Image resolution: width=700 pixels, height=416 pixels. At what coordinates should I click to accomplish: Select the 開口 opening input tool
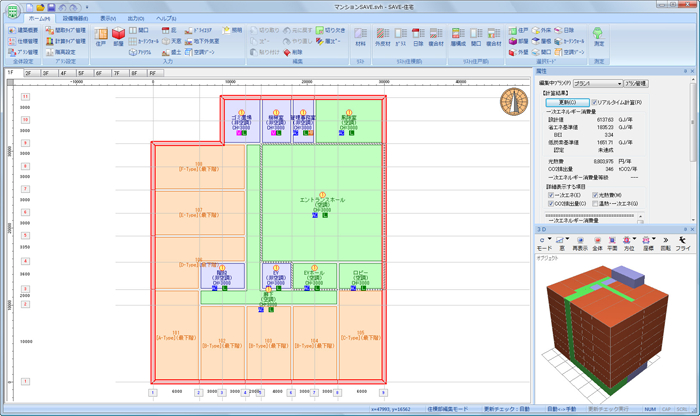coord(139,30)
